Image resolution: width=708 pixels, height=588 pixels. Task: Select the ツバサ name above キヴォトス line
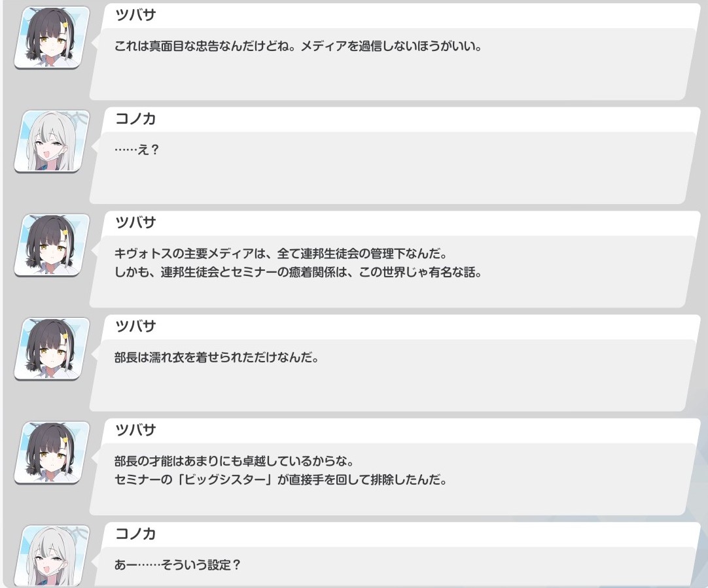135,222
